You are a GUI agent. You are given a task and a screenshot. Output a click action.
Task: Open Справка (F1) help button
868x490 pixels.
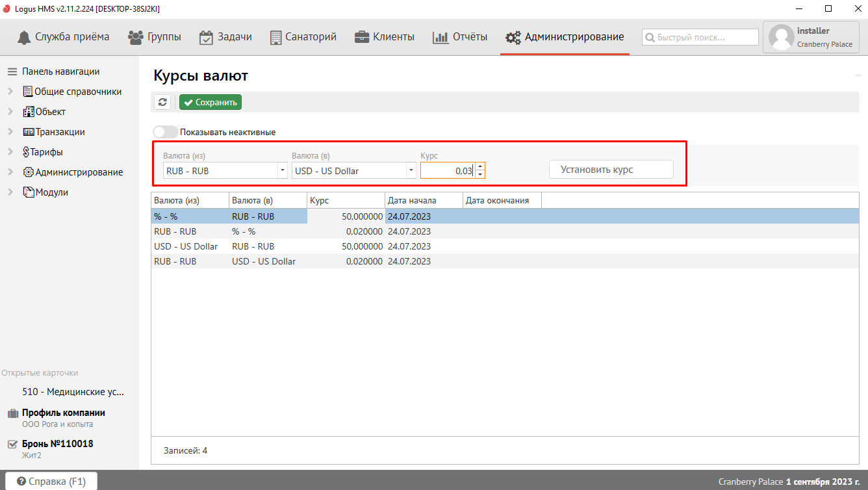point(51,481)
